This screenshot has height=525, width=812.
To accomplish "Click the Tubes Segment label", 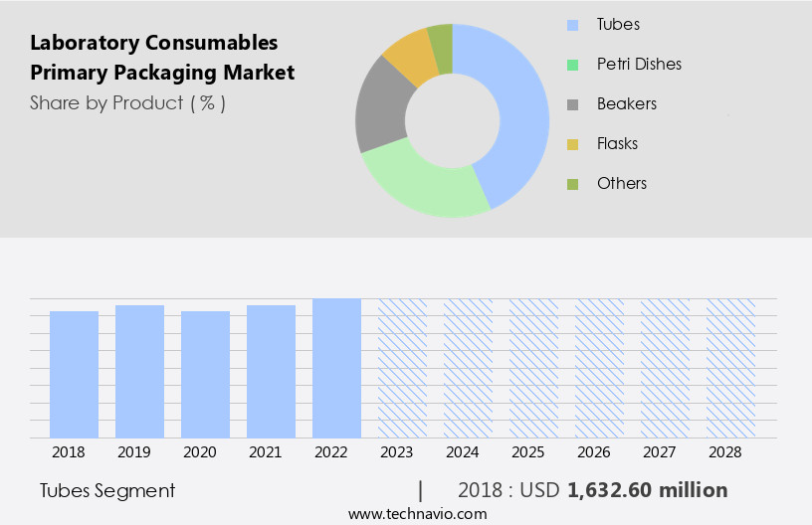I will tap(107, 490).
